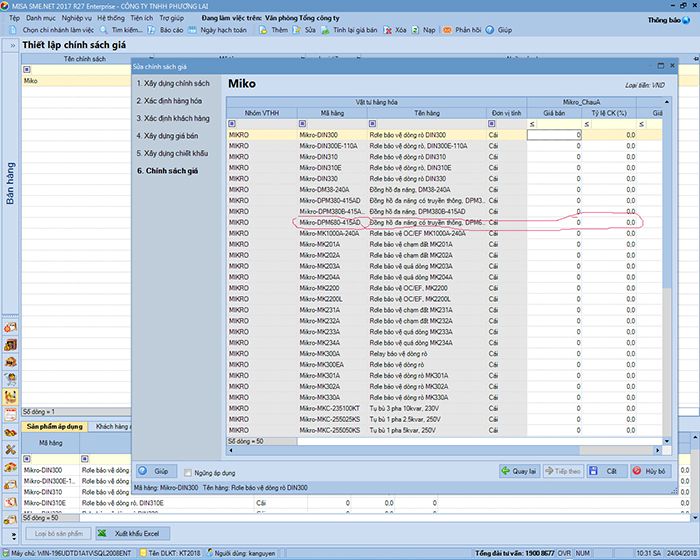700x560 pixels.
Task: Click the Tìm kiếm magnifier icon
Action: (104, 30)
